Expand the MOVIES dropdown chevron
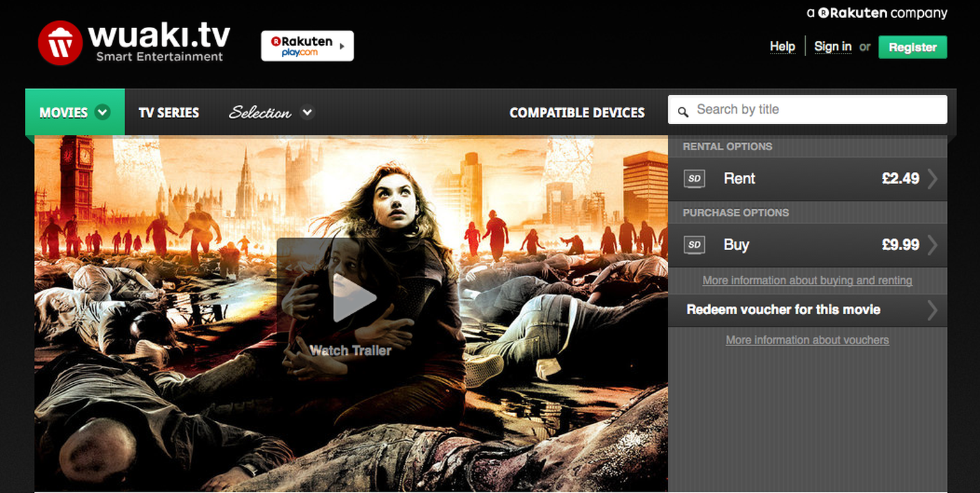 point(102,112)
